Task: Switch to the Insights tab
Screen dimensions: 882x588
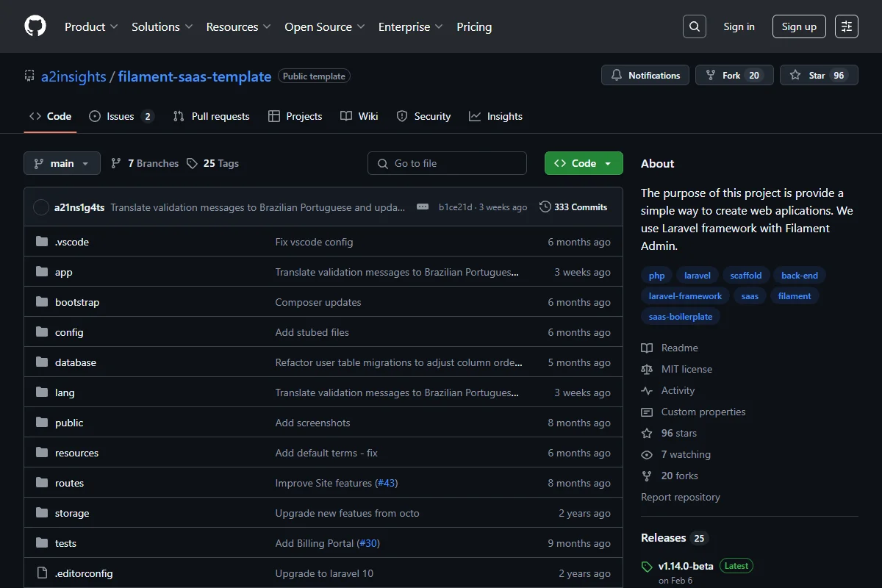Action: pos(496,116)
